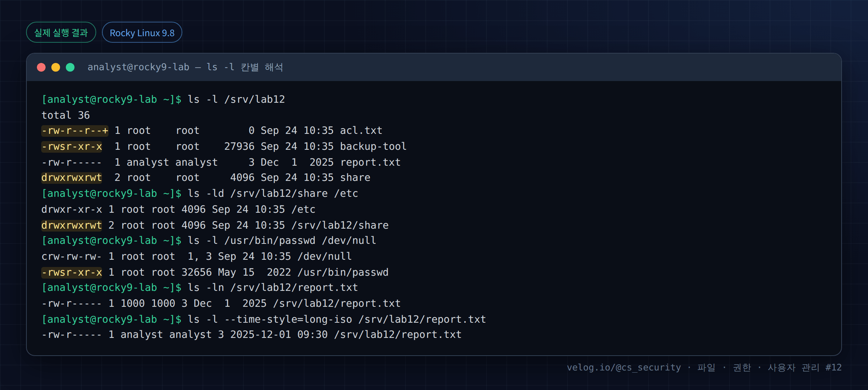The image size is (868, 390).
Task: Click the red close dot in the terminal title bar
Action: point(41,67)
